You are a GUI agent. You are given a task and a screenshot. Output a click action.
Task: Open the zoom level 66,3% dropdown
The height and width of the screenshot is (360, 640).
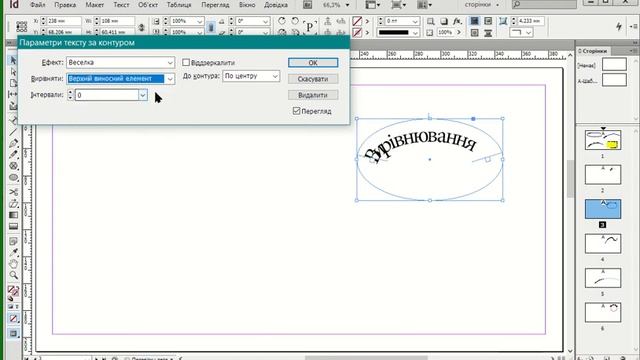click(x=347, y=5)
